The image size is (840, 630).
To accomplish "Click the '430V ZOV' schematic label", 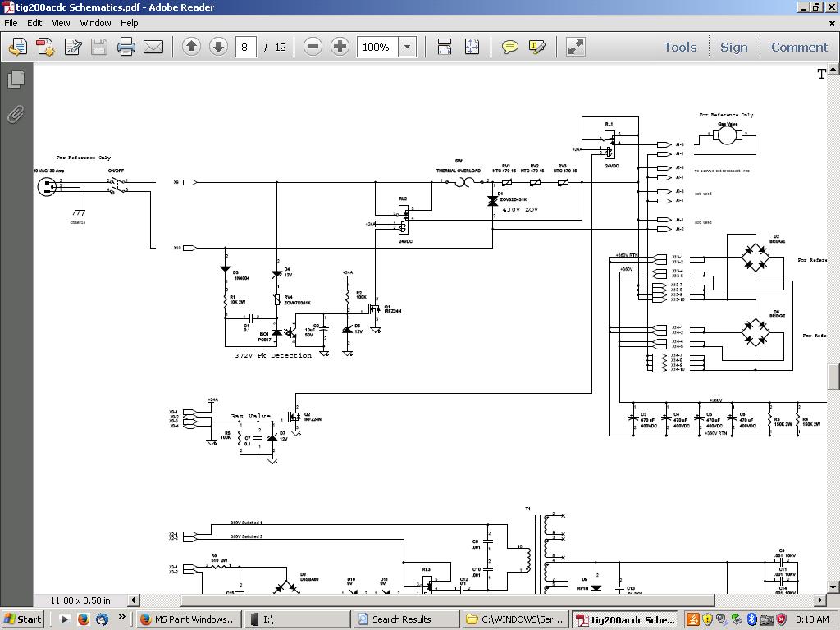I will 520,209.
